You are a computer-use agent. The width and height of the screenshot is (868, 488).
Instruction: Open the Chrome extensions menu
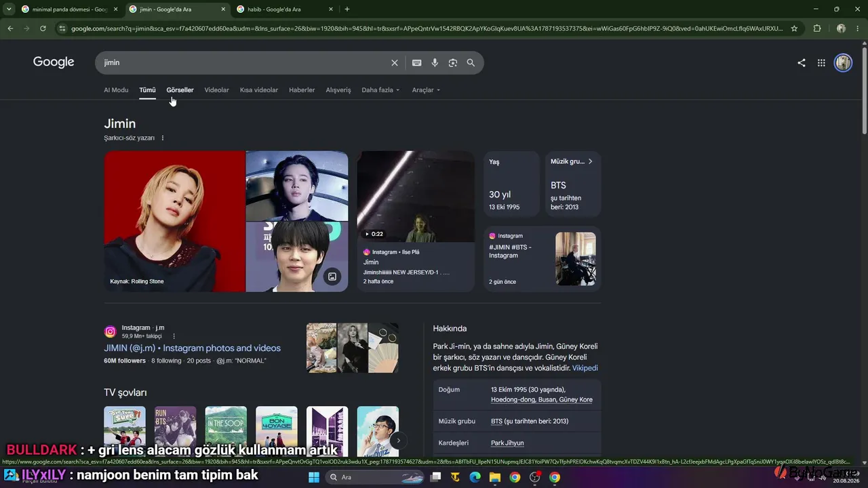click(817, 28)
